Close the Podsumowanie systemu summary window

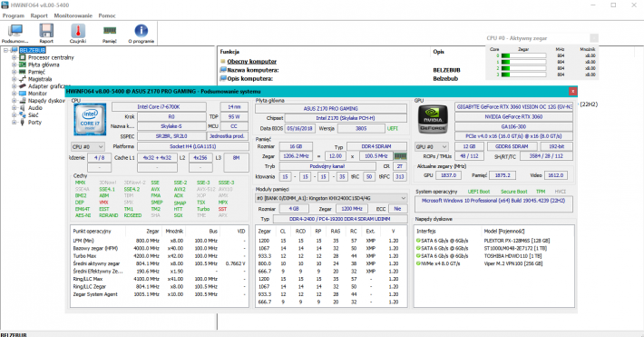click(x=572, y=92)
